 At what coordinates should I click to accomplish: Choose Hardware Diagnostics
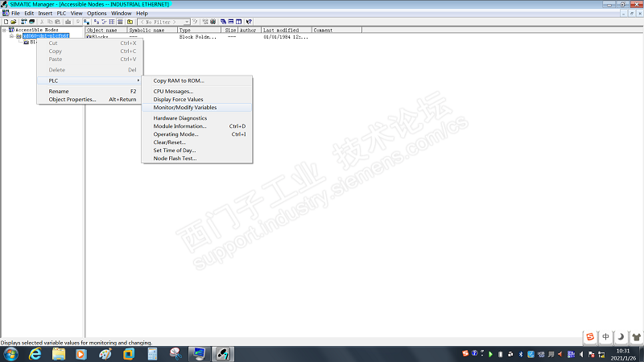click(197, 118)
